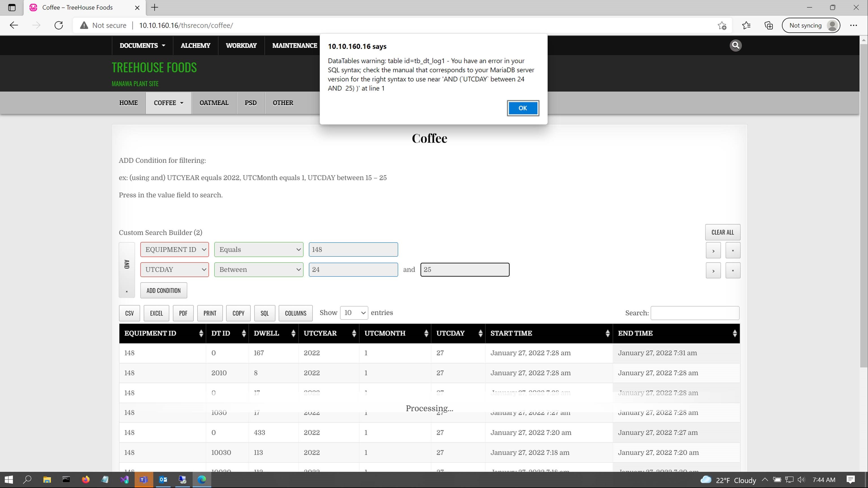Screen dimensions: 868x488
Task: Focus the table Search box
Action: pyautogui.click(x=695, y=313)
